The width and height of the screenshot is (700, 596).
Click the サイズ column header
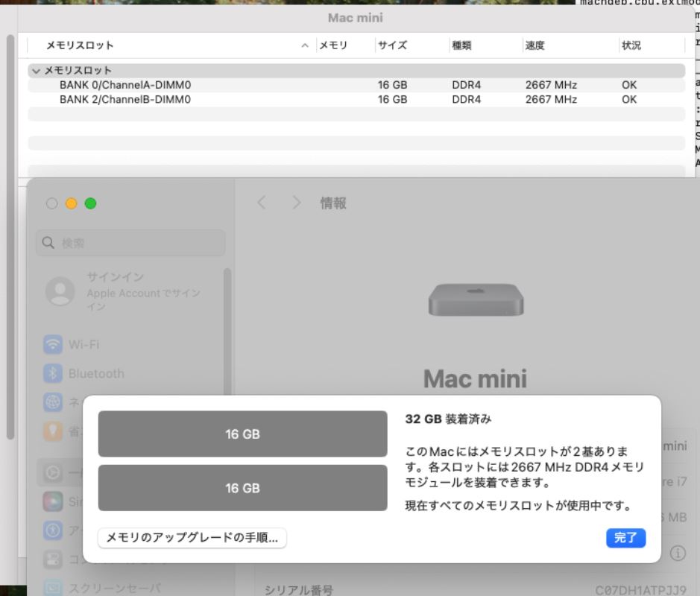[392, 45]
